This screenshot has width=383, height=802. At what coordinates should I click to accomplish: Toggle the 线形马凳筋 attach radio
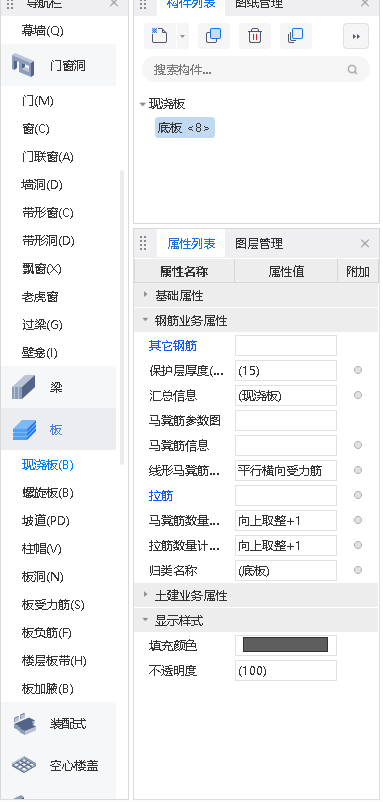(358, 470)
